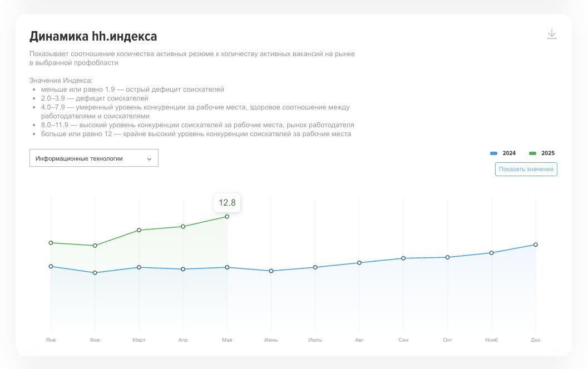Screen dimensions: 588x369
Task: Click the green January 2025 data point
Action: click(51, 243)
